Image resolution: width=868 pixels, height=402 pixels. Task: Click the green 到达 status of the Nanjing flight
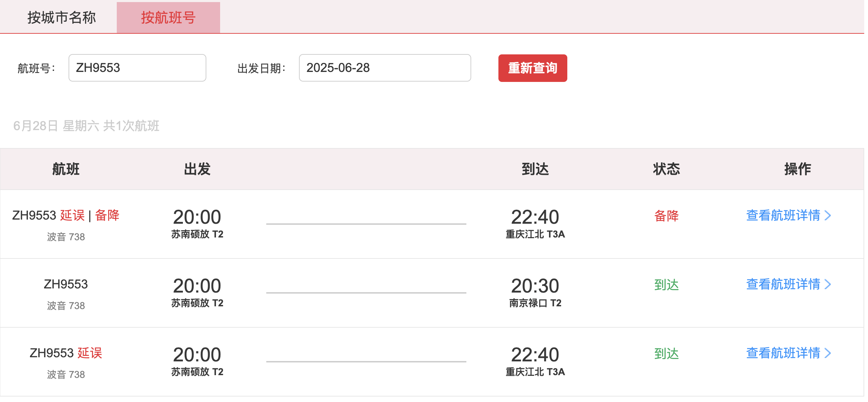666,285
